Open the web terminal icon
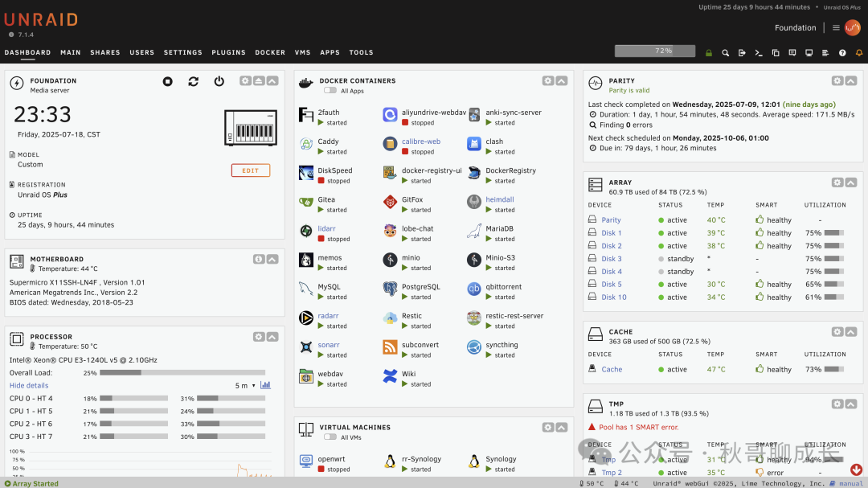The width and height of the screenshot is (868, 488). [759, 52]
